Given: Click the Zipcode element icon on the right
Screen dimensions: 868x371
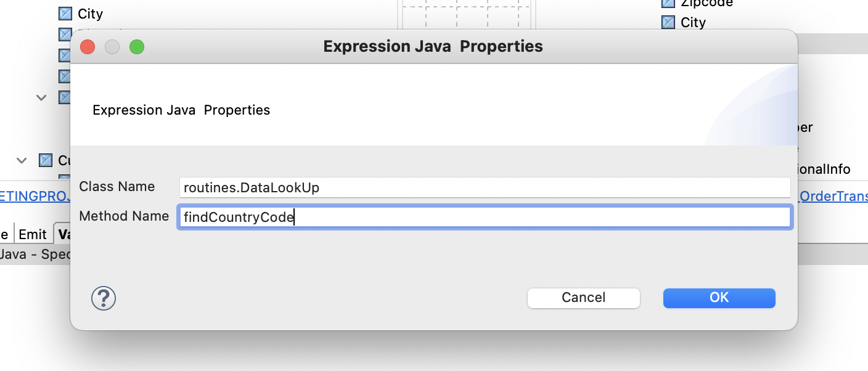Looking at the screenshot, I should (668, 3).
